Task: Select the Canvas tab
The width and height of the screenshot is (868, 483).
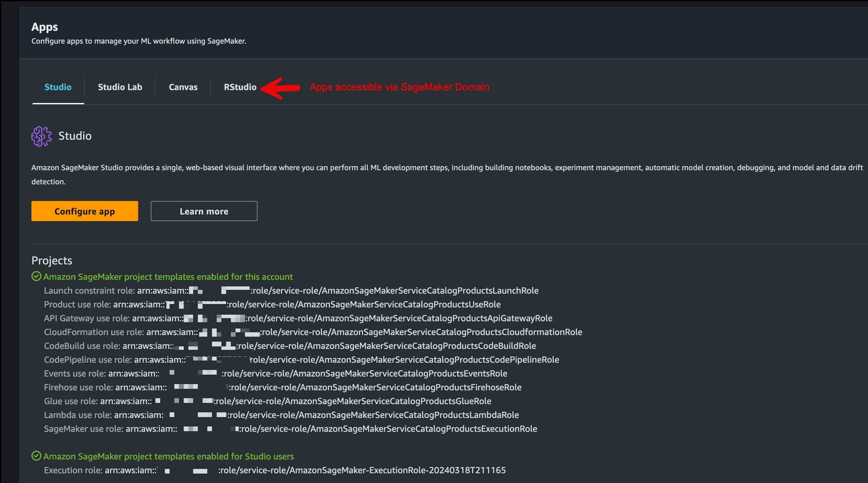Action: pyautogui.click(x=183, y=87)
